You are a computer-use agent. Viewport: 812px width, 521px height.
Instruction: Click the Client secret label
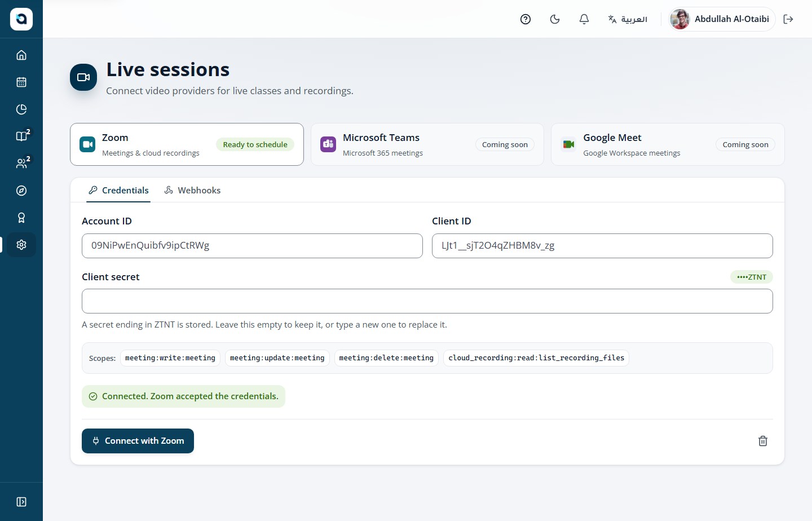click(111, 277)
